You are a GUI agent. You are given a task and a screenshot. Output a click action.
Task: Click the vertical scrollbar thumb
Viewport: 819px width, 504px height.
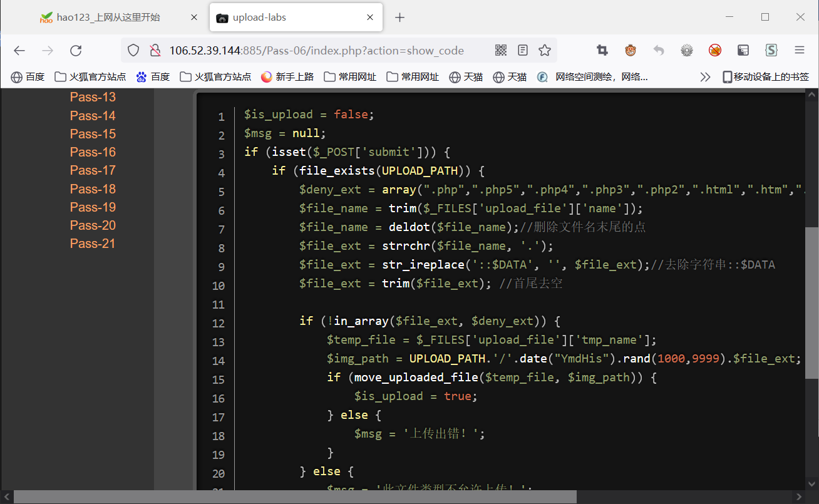[811, 303]
